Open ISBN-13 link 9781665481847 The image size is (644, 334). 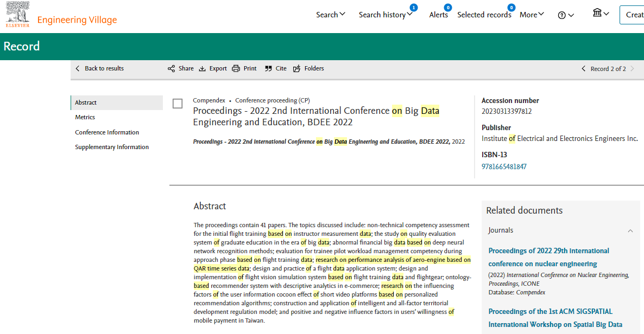coord(504,166)
